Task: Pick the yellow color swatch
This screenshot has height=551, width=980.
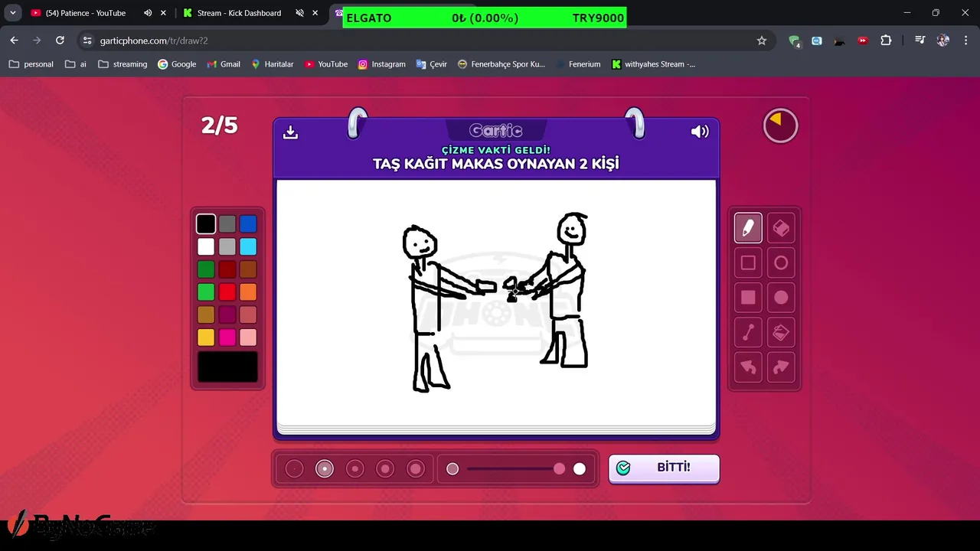Action: [x=206, y=337]
